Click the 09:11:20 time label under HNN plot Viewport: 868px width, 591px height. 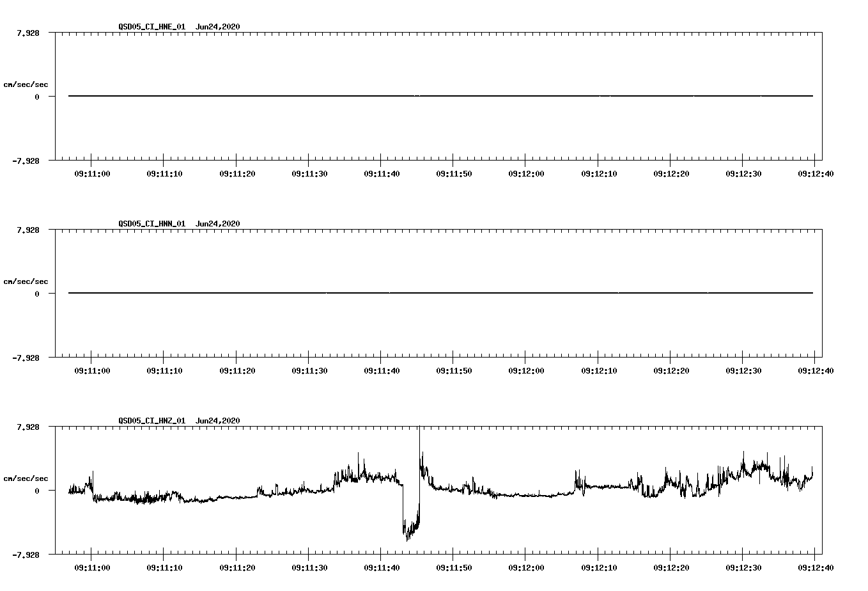point(237,370)
